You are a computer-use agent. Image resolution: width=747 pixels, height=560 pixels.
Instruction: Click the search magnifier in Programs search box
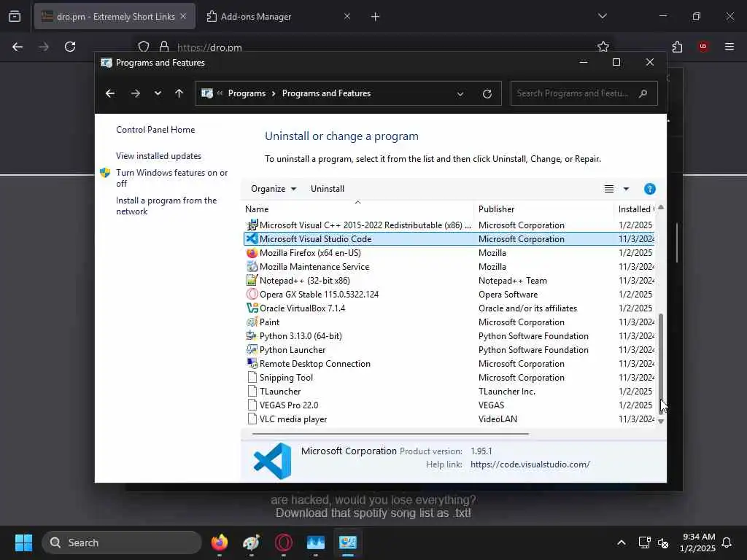[x=643, y=93]
